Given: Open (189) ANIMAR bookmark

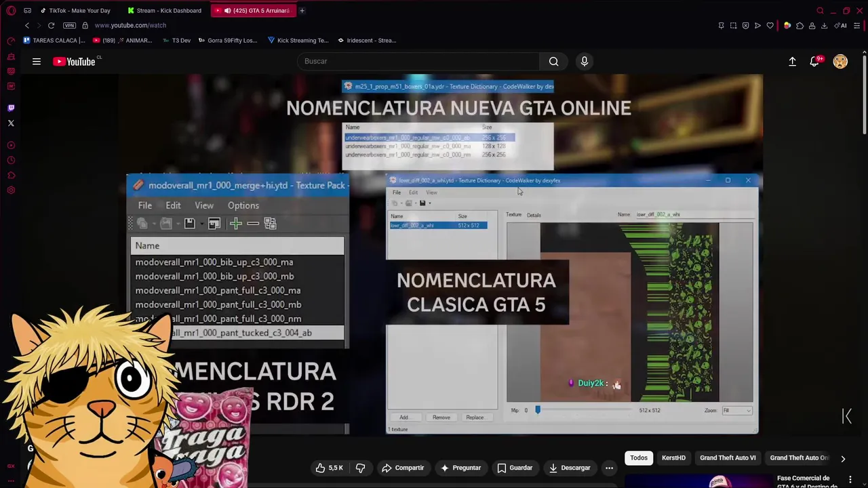Looking at the screenshot, I should click(x=123, y=41).
